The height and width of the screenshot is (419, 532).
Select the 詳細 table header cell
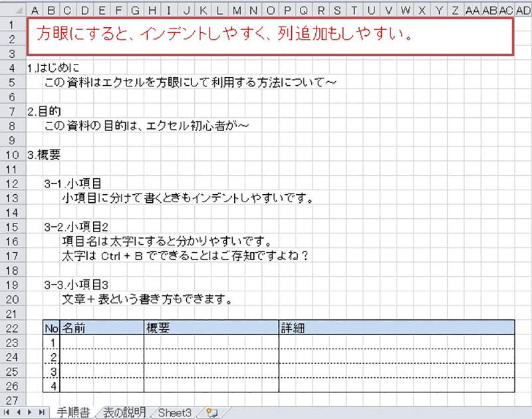click(396, 327)
